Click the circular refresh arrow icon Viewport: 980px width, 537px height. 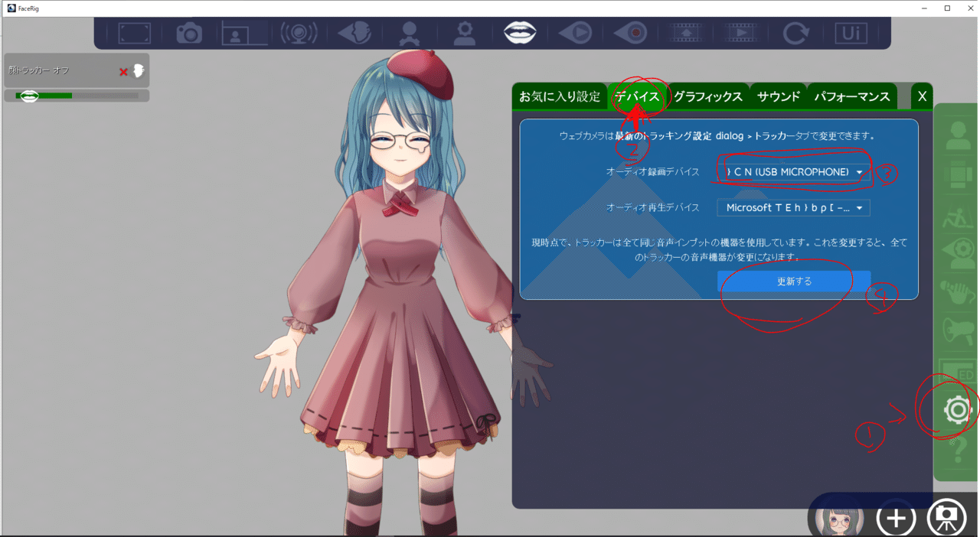(x=796, y=33)
